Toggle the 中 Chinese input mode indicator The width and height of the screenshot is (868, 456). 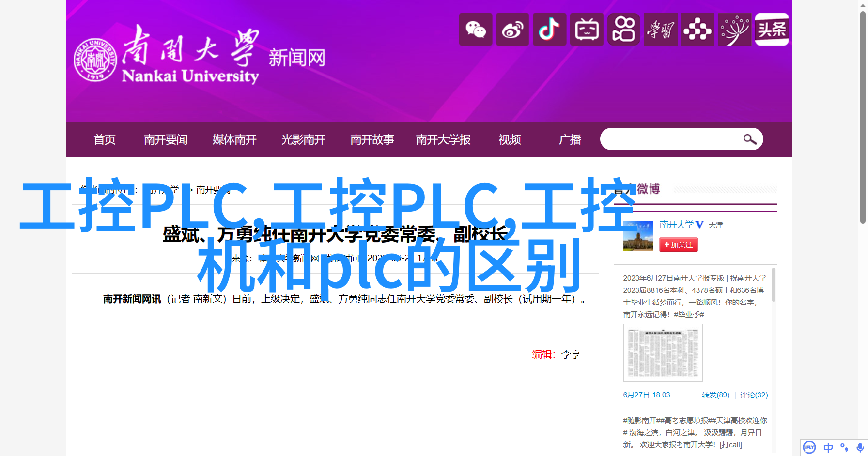pyautogui.click(x=828, y=448)
